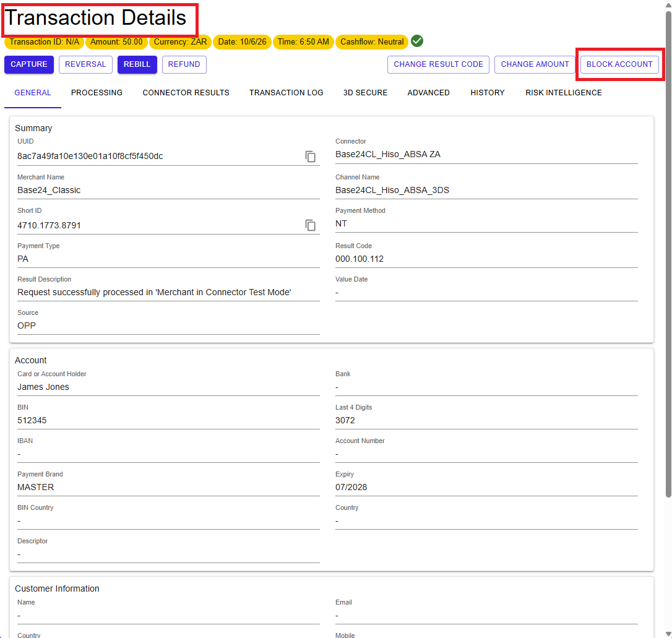Click the UUID value 8ac7a49fa10e130e01a10f8cf5f450dc
Image resolution: width=672 pixels, height=638 pixels.
point(90,157)
